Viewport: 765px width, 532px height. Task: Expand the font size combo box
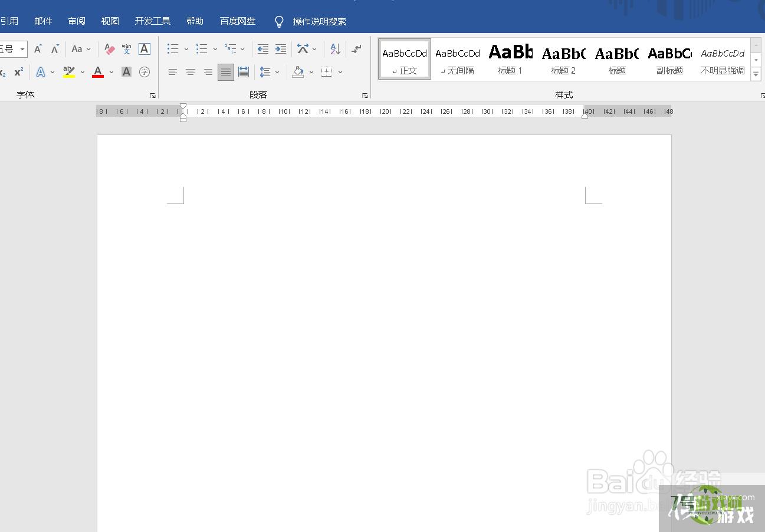[x=22, y=49]
